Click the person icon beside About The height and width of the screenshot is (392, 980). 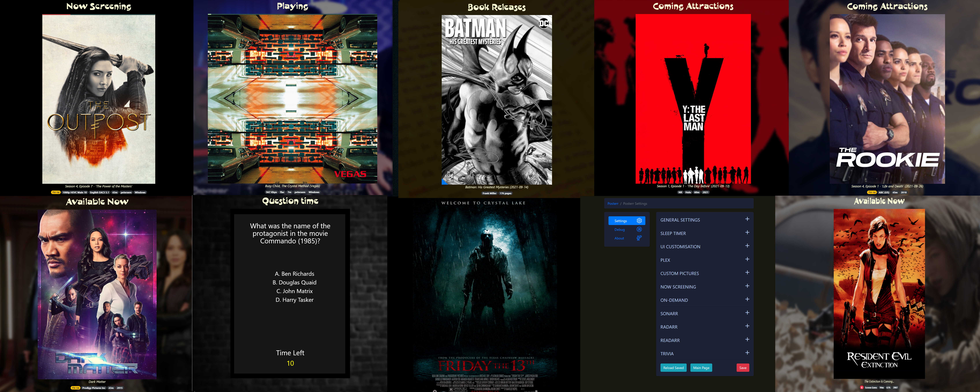pyautogui.click(x=639, y=238)
